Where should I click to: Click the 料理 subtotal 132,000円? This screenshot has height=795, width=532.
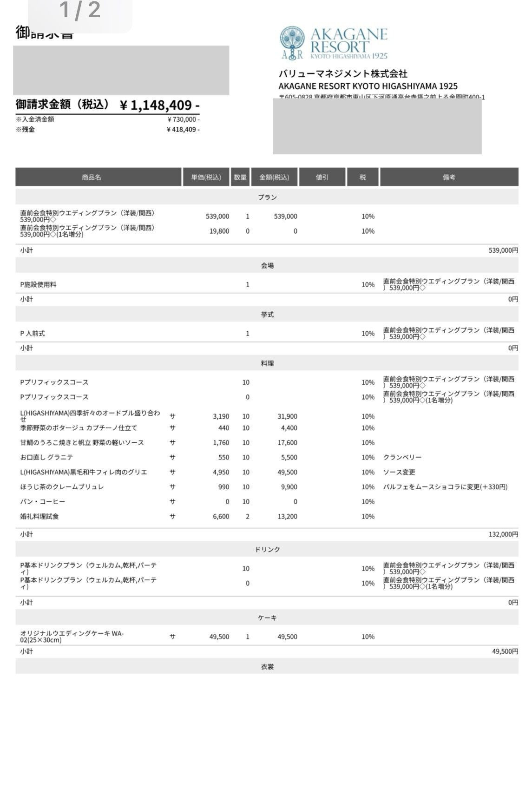(x=504, y=535)
